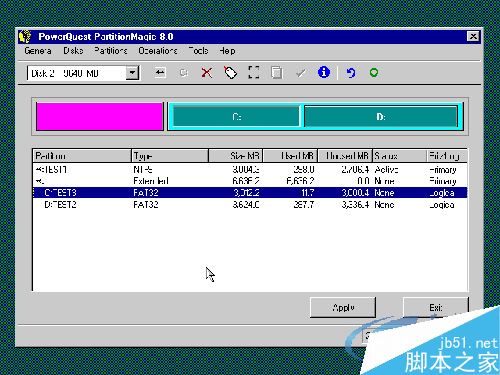Click the Exit button
The width and height of the screenshot is (500, 375).
[436, 307]
